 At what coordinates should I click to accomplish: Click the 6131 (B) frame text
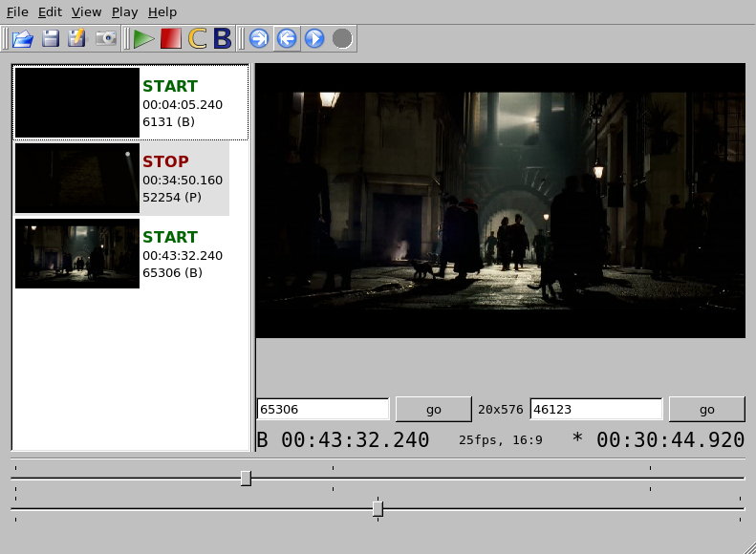click(169, 122)
